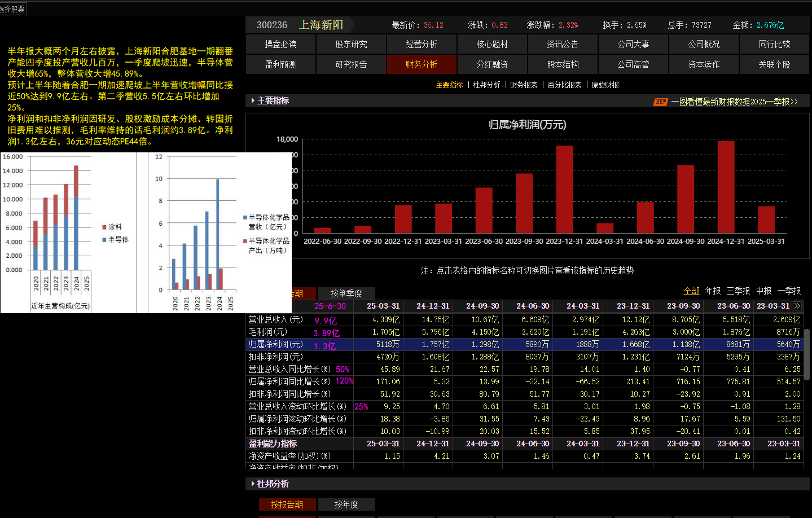Viewport: 812px width, 518px height.
Task: Open 公司高管 tab
Action: pos(633,64)
